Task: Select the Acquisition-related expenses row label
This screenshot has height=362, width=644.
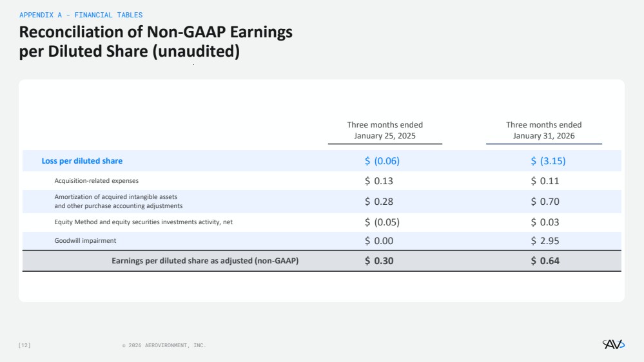Action: (x=96, y=181)
